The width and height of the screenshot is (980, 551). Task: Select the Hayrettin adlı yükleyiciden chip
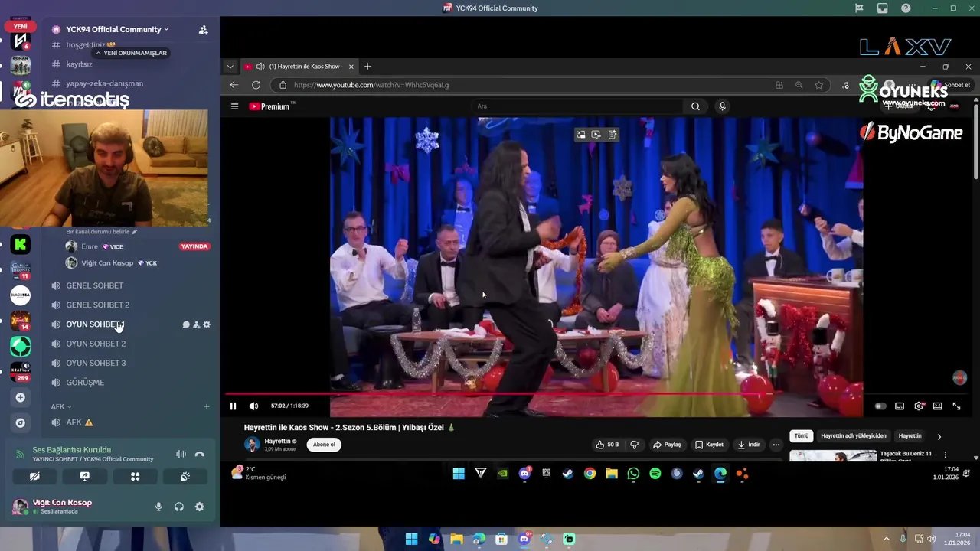click(x=853, y=436)
